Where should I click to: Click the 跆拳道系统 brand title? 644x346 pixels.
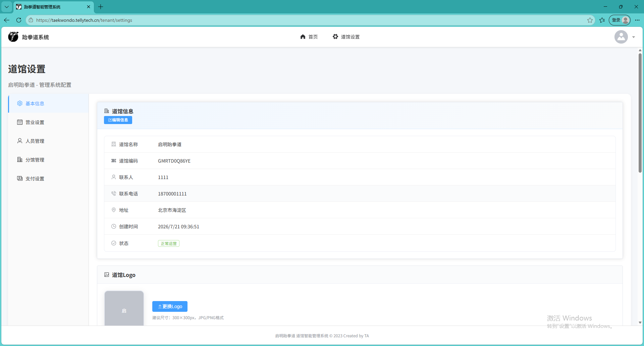pos(36,37)
